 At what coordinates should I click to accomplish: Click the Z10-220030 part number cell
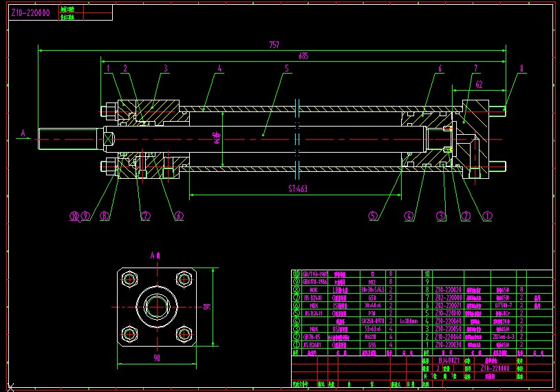449,345
